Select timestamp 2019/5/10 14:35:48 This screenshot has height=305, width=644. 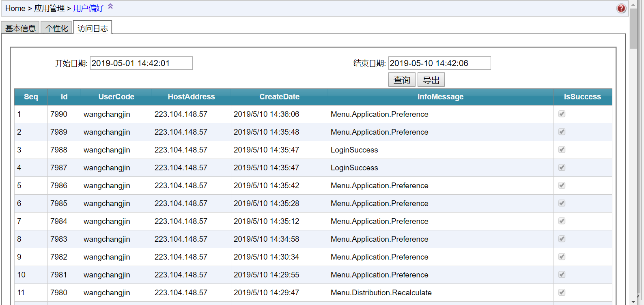[x=266, y=132]
